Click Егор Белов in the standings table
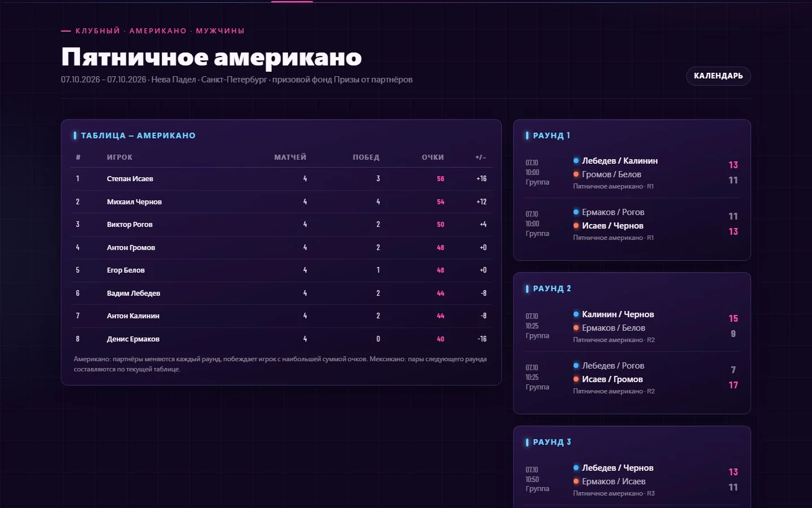This screenshot has height=508, width=812. pos(126,270)
